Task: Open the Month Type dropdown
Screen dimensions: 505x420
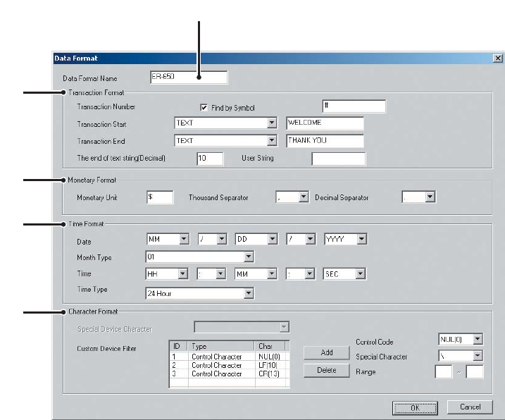Action: coord(200,257)
